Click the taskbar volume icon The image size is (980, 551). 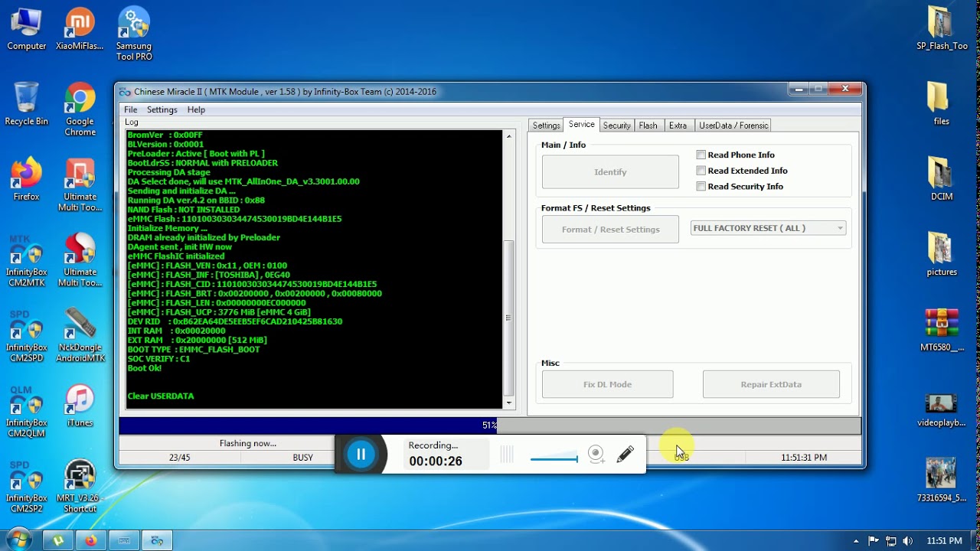coord(908,540)
